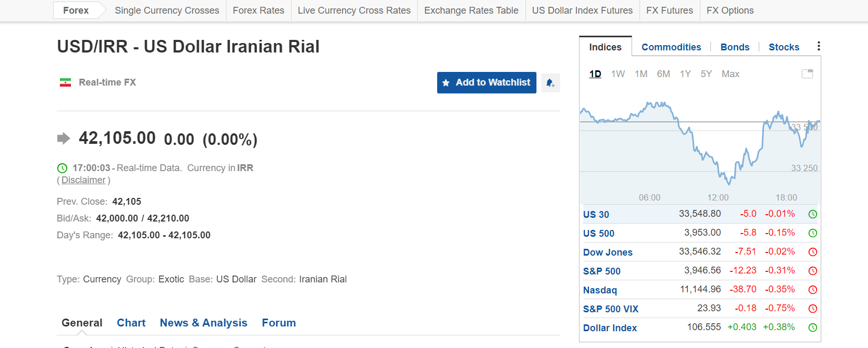Open the Disclaimer link

click(84, 180)
